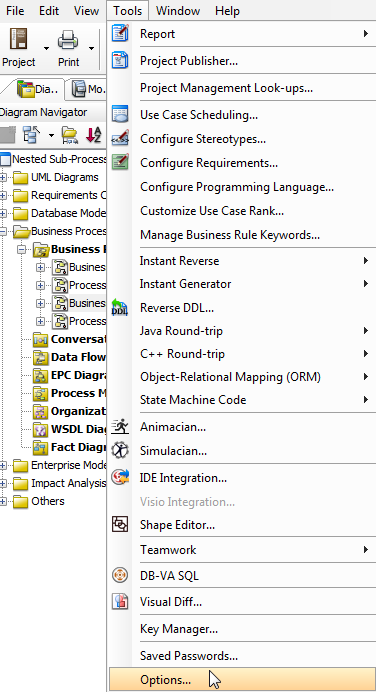The height and width of the screenshot is (692, 376).
Task: Open the Report menu icon
Action: (120, 34)
